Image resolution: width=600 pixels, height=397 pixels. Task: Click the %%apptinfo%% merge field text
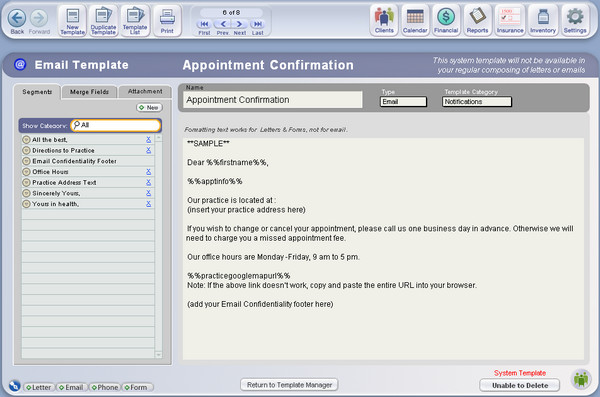215,181
